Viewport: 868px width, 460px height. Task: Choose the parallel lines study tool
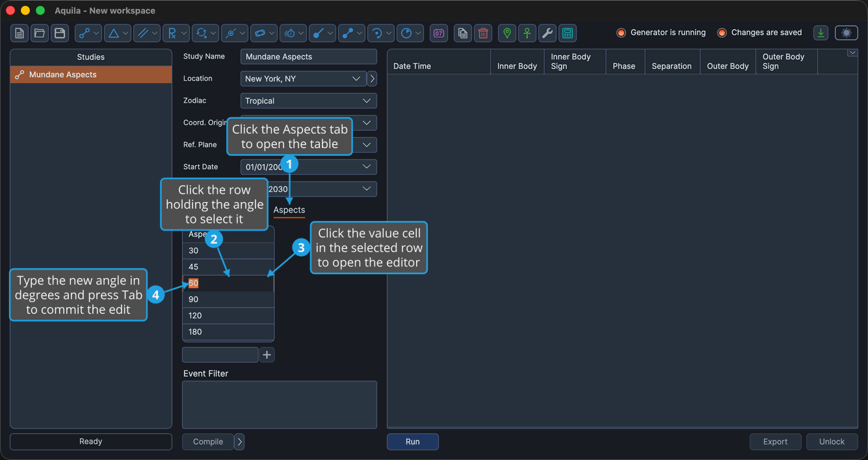pos(142,33)
